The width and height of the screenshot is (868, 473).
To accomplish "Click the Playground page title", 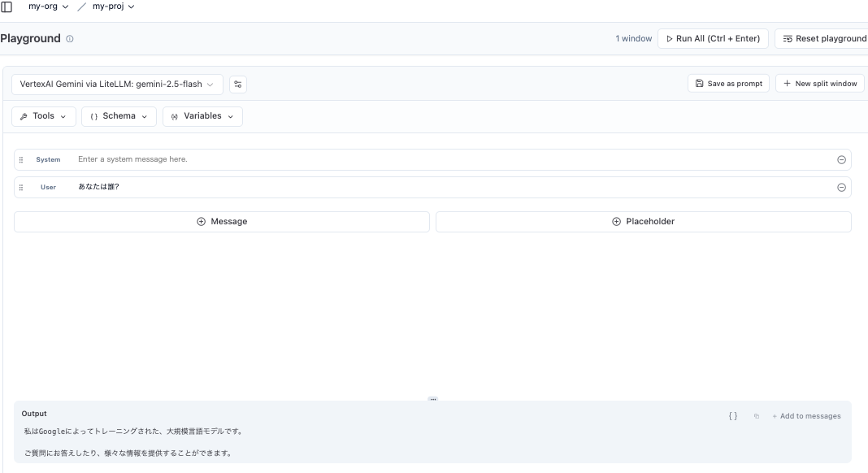I will point(30,39).
